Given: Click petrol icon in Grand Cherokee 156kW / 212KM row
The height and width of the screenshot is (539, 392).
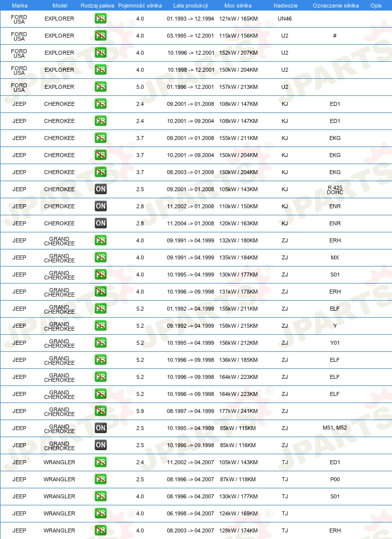Looking at the screenshot, I should [101, 343].
